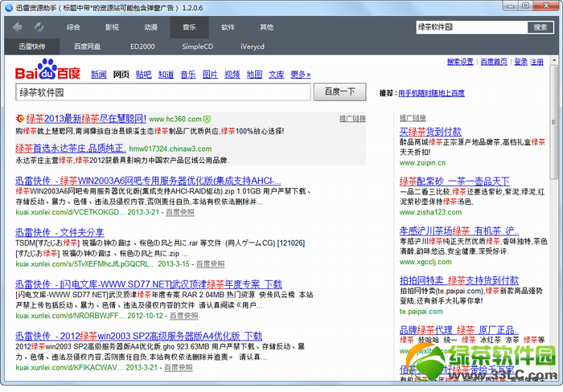
Task: Click the Baidu search input field
Action: click(163, 92)
